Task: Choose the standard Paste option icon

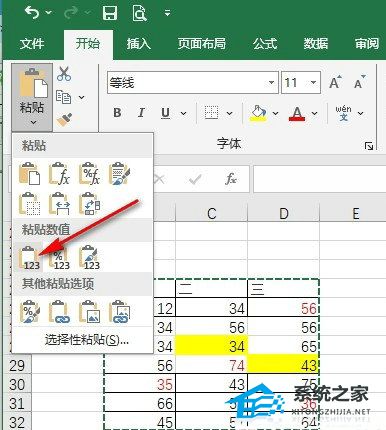Action: (x=29, y=174)
